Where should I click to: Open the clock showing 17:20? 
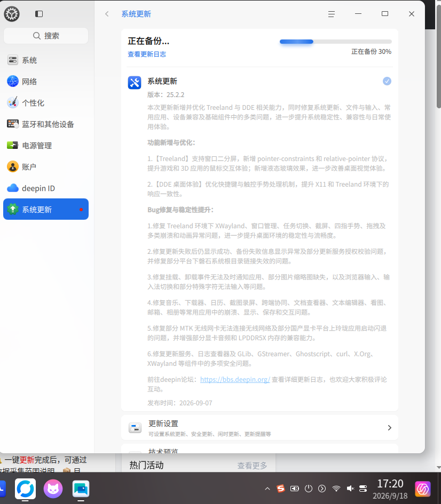click(390, 489)
